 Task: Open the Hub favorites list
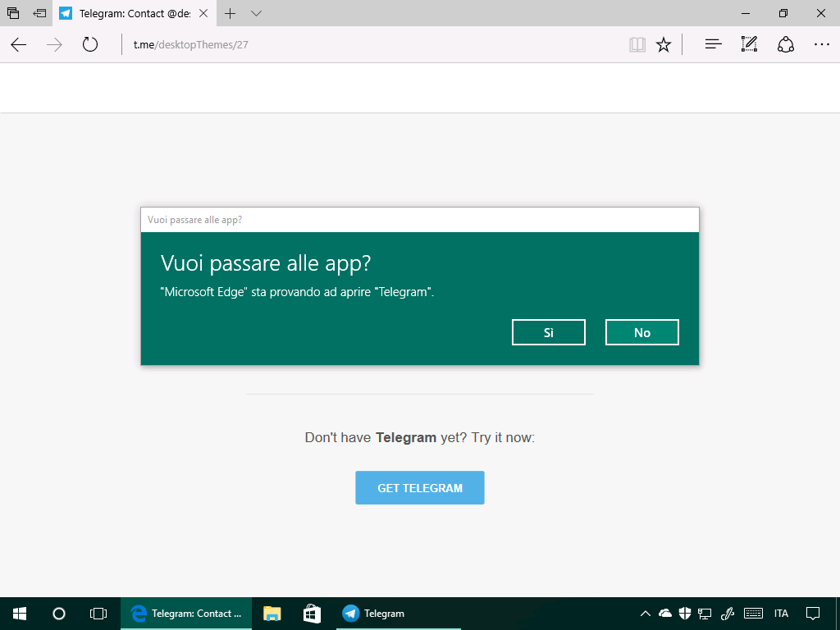[x=713, y=44]
